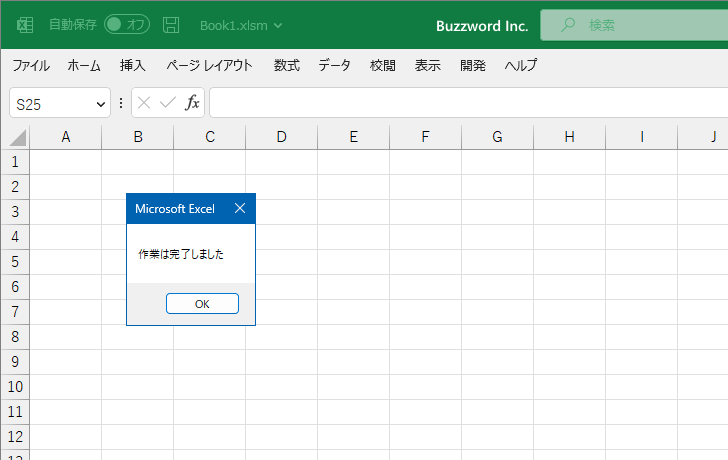Select column I header
The width and height of the screenshot is (728, 460).
pyautogui.click(x=641, y=137)
